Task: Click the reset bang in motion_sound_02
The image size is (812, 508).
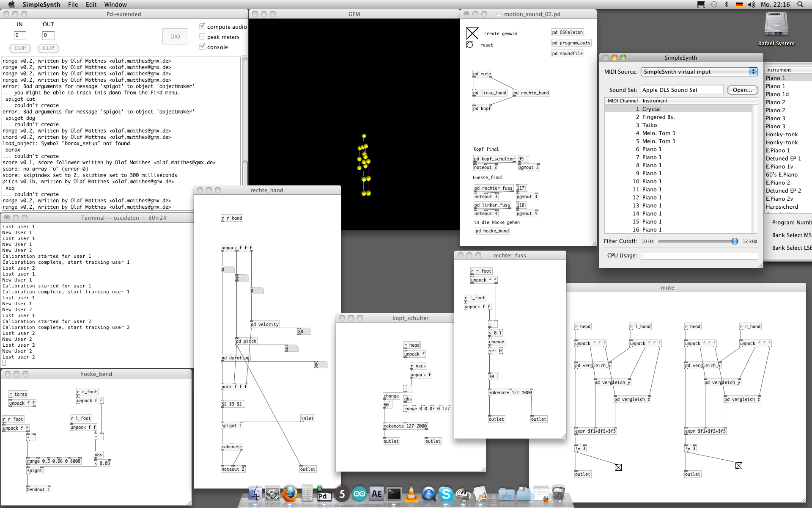Action: tap(469, 45)
